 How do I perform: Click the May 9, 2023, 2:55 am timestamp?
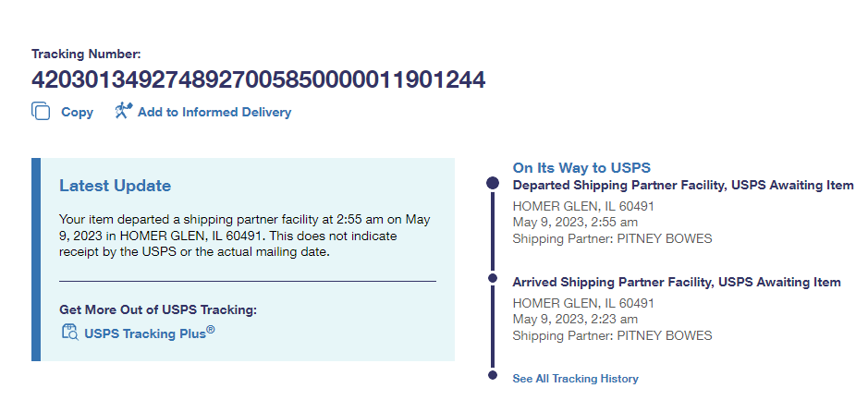click(574, 222)
